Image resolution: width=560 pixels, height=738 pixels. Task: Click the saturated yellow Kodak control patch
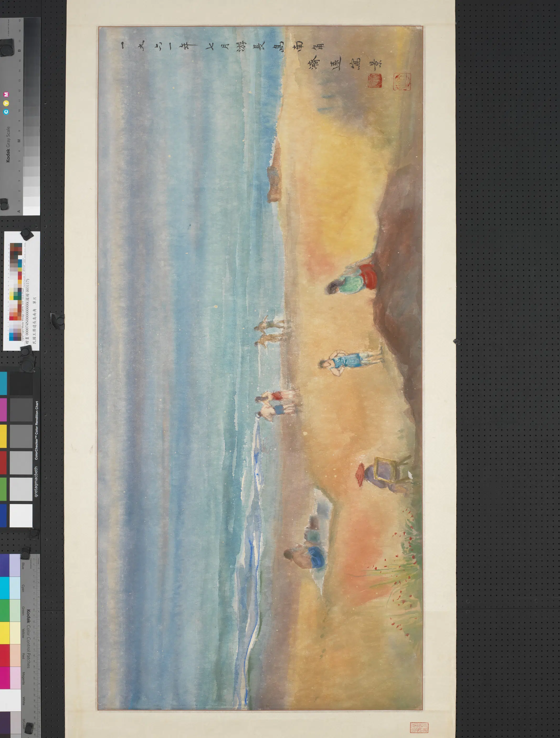coord(5,633)
